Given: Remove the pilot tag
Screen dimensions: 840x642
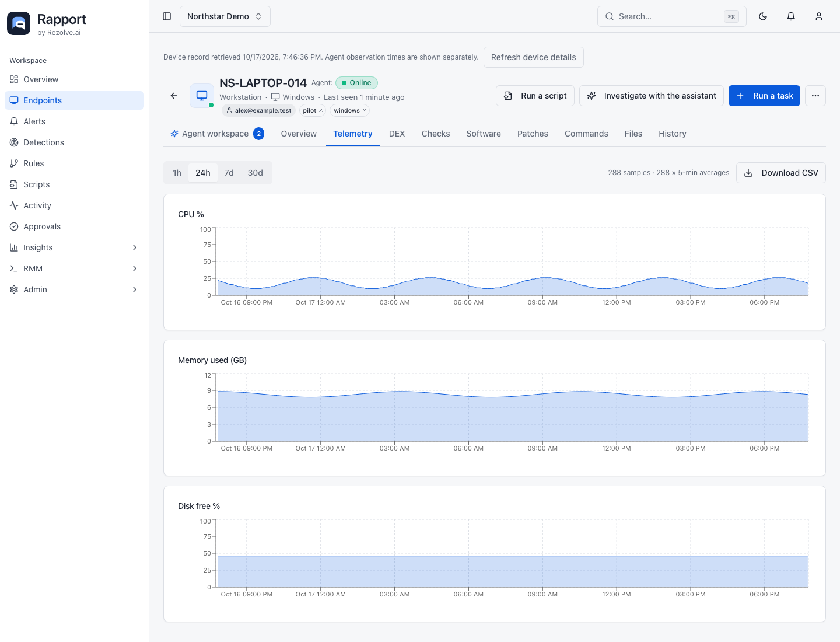Looking at the screenshot, I should pos(321,110).
